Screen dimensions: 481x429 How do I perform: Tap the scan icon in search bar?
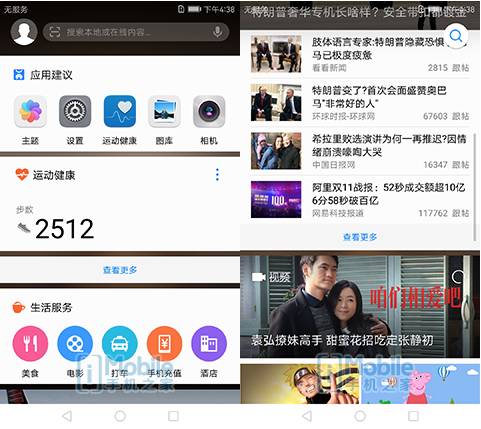click(55, 32)
